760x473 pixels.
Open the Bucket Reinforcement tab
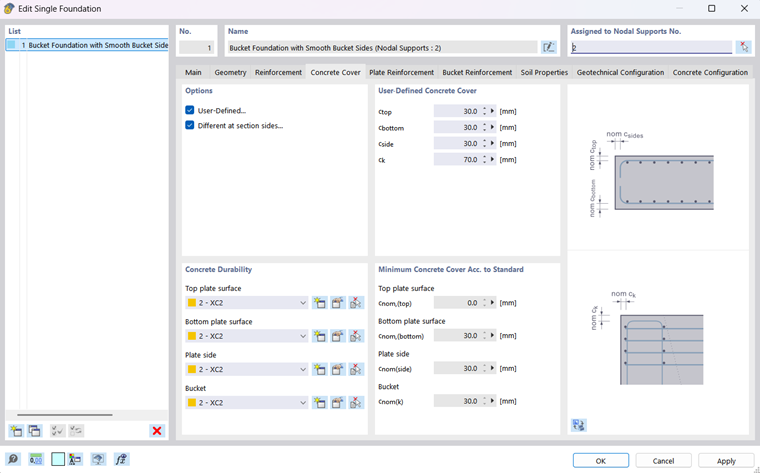click(x=477, y=72)
